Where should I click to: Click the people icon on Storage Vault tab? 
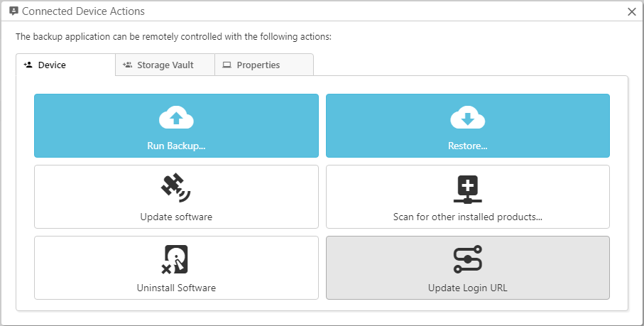click(128, 65)
